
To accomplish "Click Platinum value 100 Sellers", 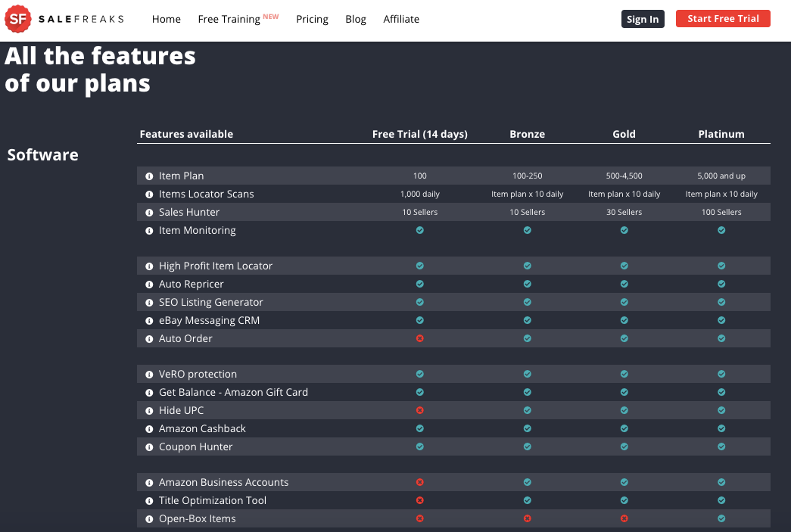I will coord(721,213).
